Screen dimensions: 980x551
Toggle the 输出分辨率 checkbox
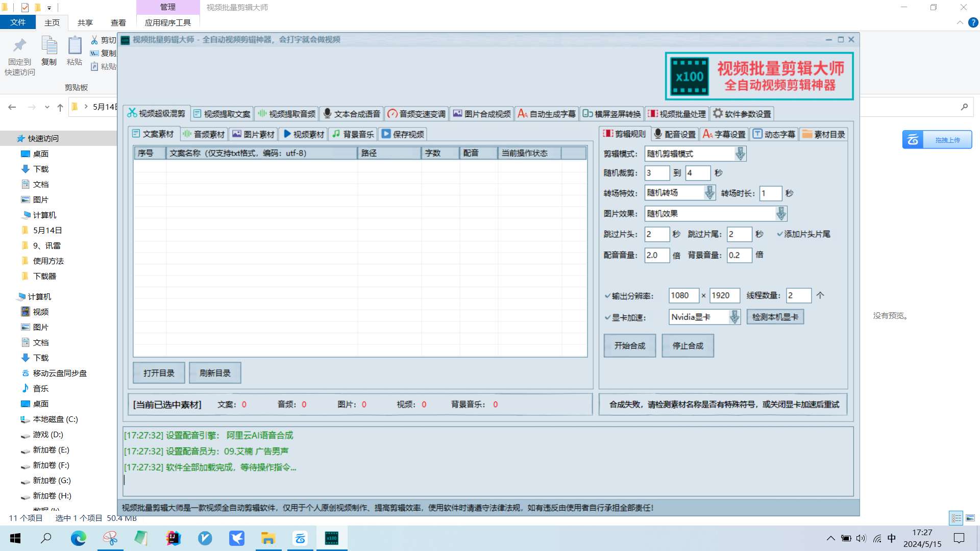click(607, 296)
